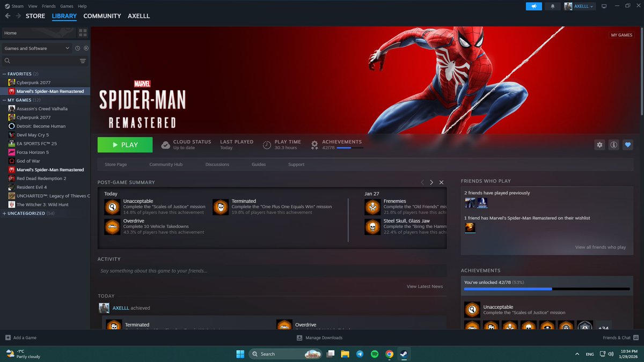Open advanced library filter icon
Viewport: 644px width, 362px height.
[83, 61]
